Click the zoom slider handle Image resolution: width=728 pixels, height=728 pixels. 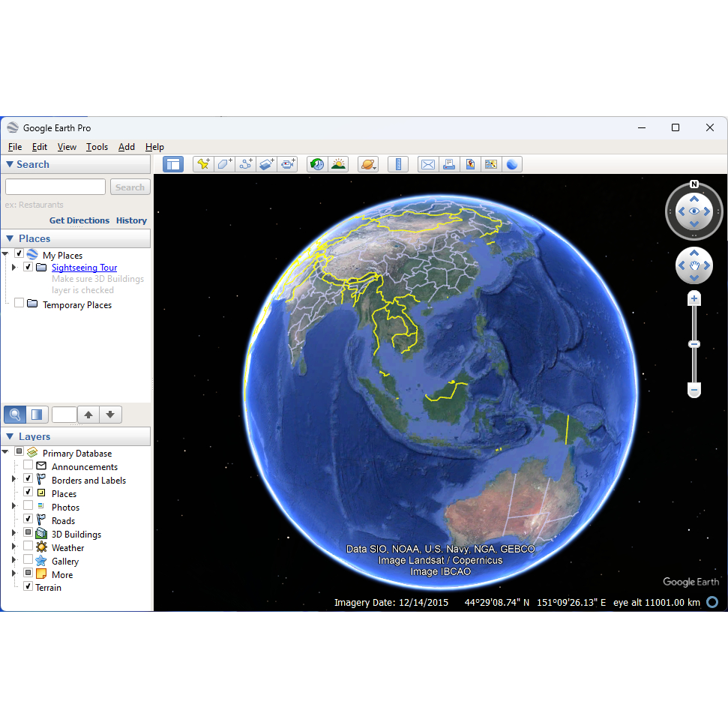point(694,344)
